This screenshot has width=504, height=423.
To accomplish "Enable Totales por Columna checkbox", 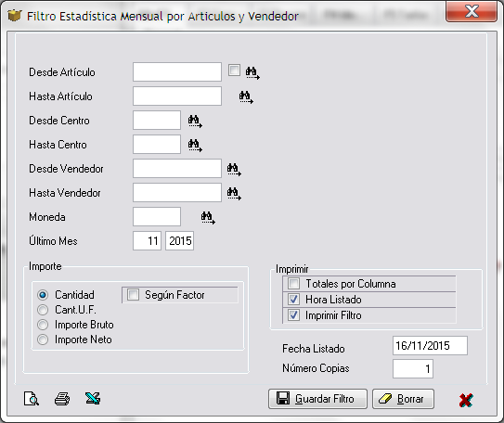I will point(293,284).
